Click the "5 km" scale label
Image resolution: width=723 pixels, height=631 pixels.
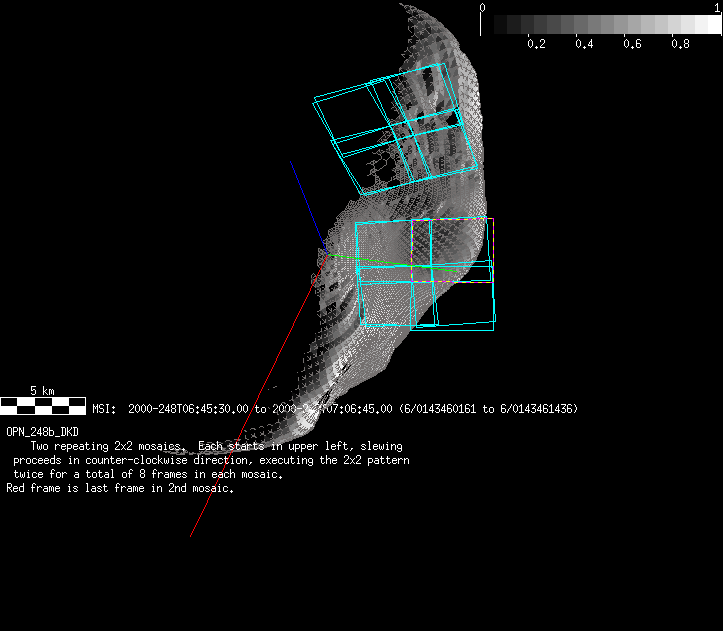tap(42, 390)
